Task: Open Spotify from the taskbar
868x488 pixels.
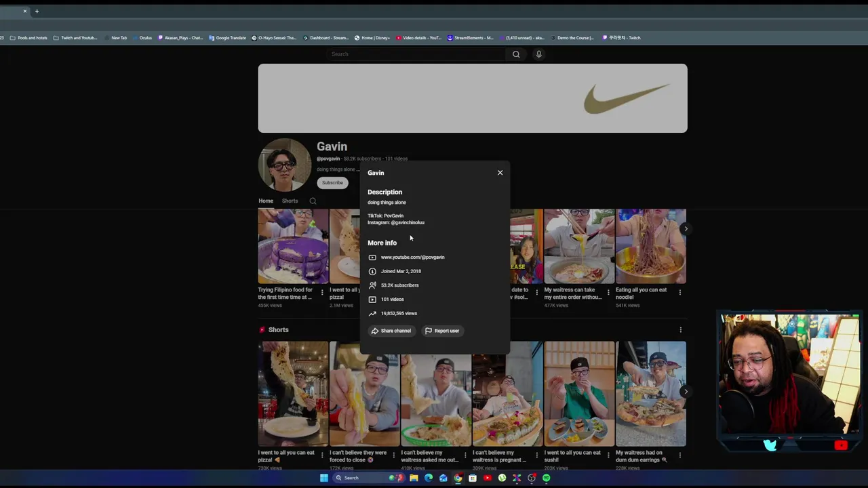Action: click(546, 478)
